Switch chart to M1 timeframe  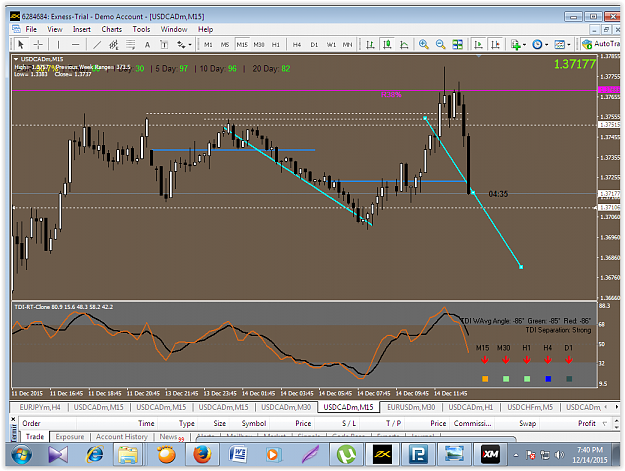click(208, 44)
